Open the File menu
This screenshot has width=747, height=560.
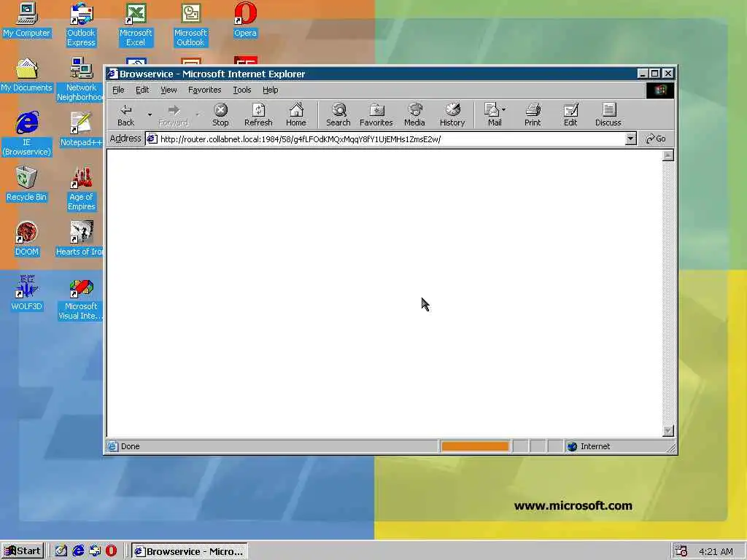(118, 90)
